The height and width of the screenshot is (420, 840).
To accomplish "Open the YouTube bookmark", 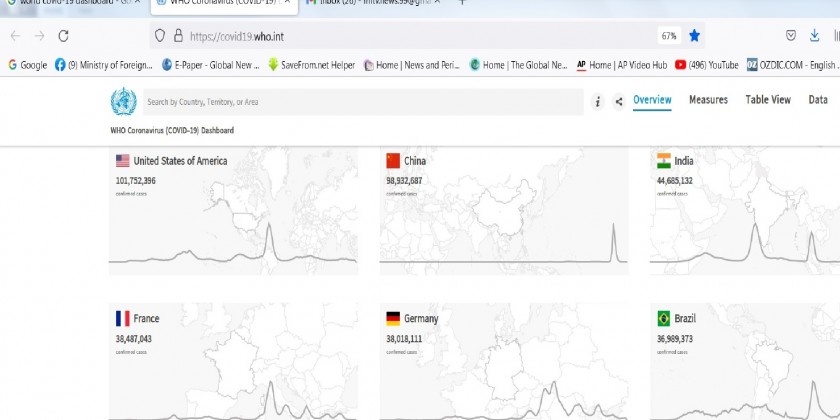I will (x=707, y=65).
